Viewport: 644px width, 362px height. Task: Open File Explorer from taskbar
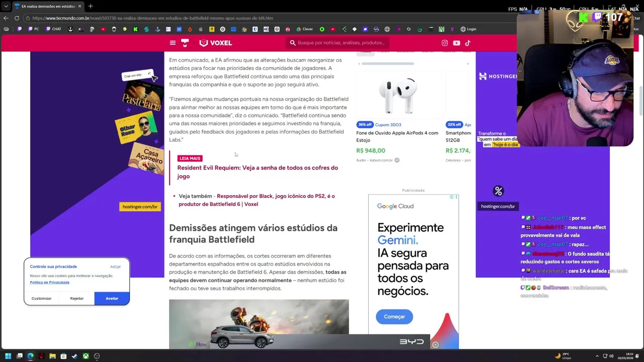click(52, 356)
